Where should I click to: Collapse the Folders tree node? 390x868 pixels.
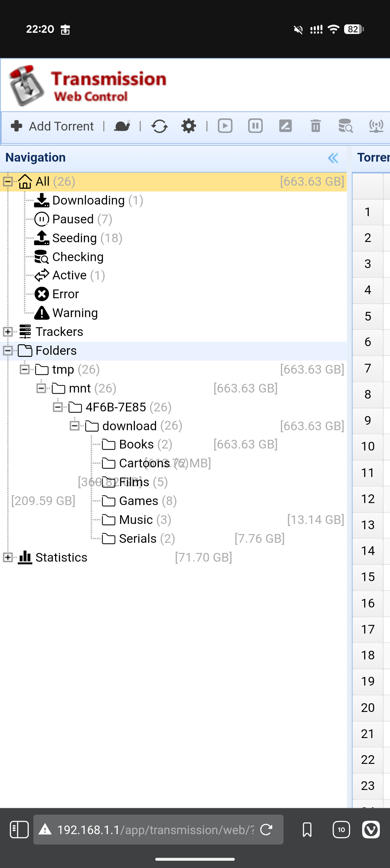[x=8, y=350]
